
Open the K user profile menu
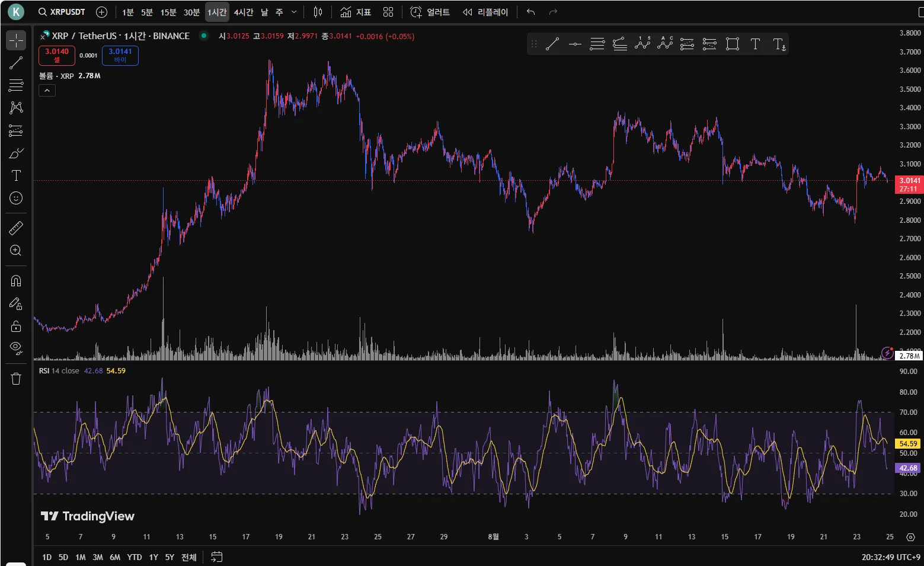click(x=16, y=12)
